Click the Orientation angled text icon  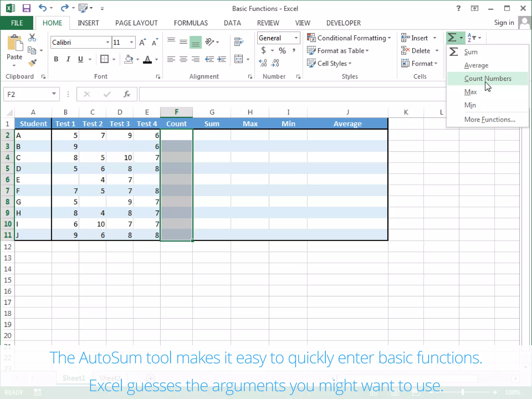click(x=209, y=42)
